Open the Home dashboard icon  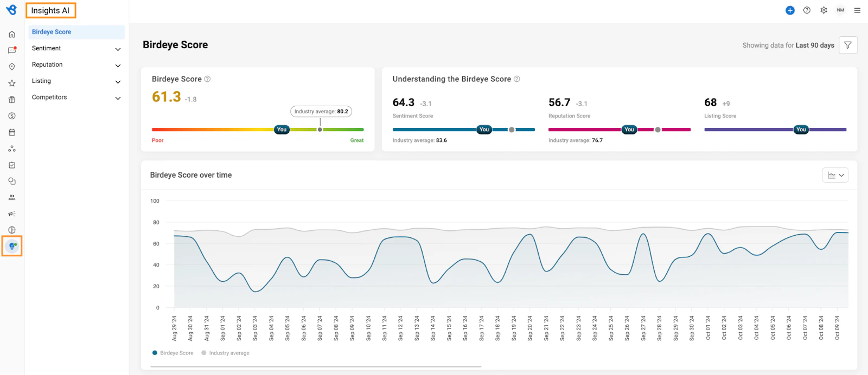point(12,34)
